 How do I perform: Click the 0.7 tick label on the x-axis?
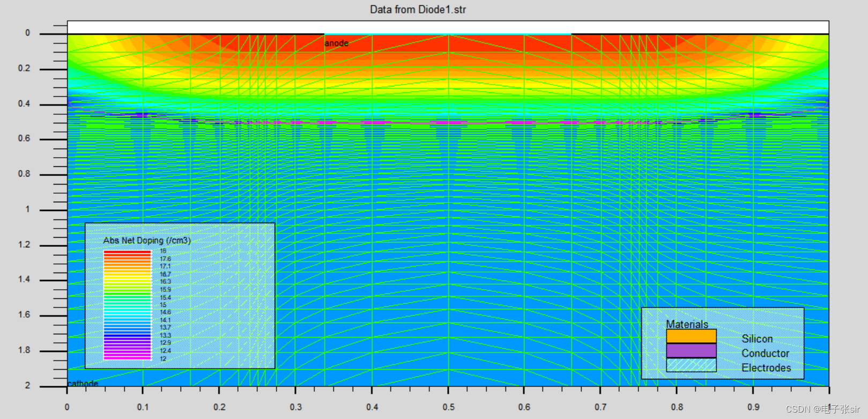coord(601,407)
